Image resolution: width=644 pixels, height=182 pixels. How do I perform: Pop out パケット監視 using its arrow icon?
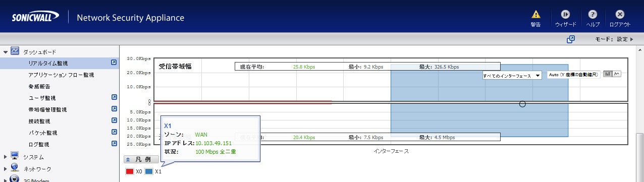(x=114, y=133)
